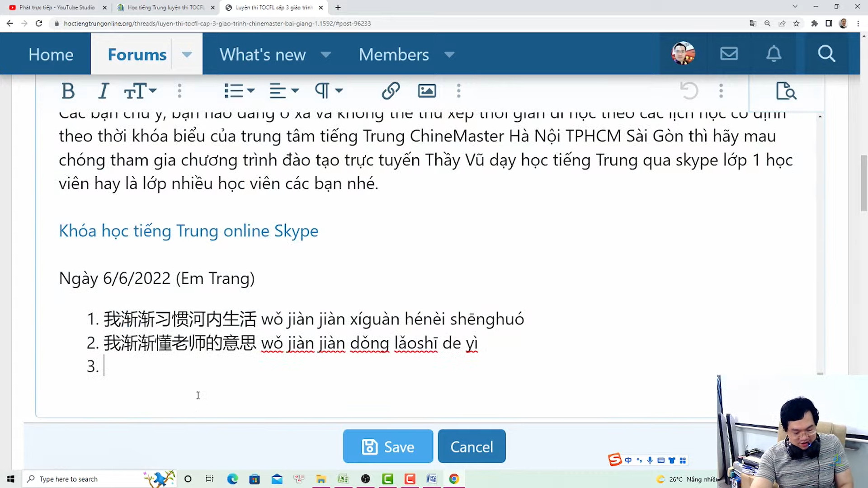The width and height of the screenshot is (868, 488).
Task: Open the alerts bell icon
Action: click(774, 54)
